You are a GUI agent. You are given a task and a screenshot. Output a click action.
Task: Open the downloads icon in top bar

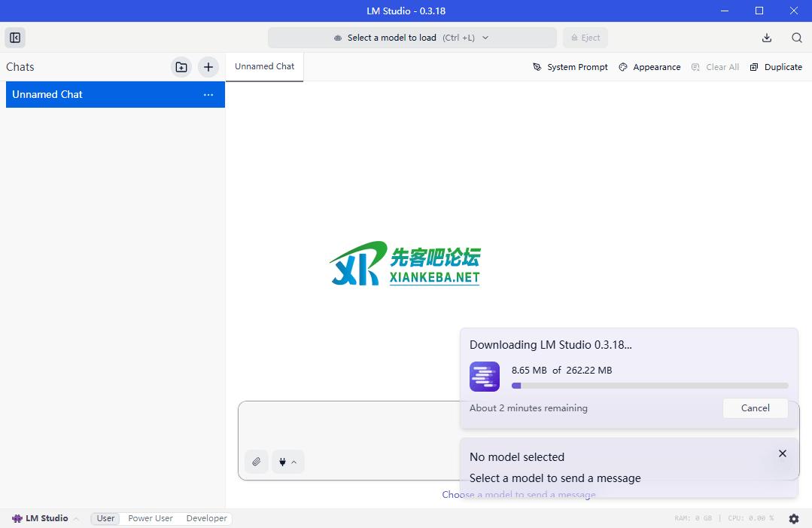[767, 38]
